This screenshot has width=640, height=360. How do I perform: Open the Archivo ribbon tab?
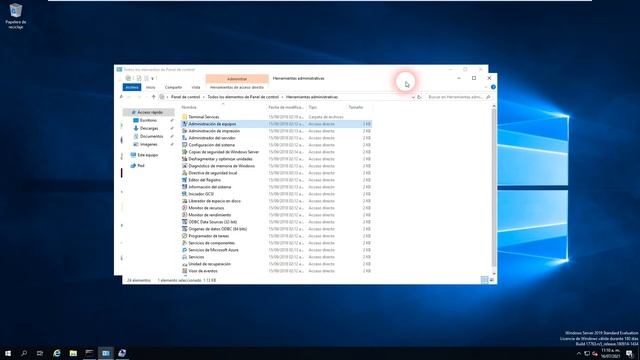tap(132, 87)
